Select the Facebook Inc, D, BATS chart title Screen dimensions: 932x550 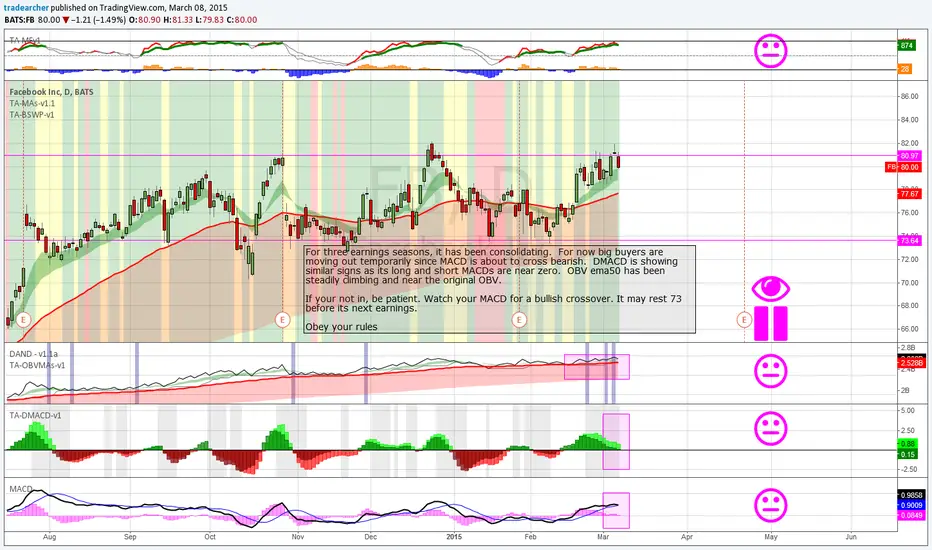[x=51, y=92]
